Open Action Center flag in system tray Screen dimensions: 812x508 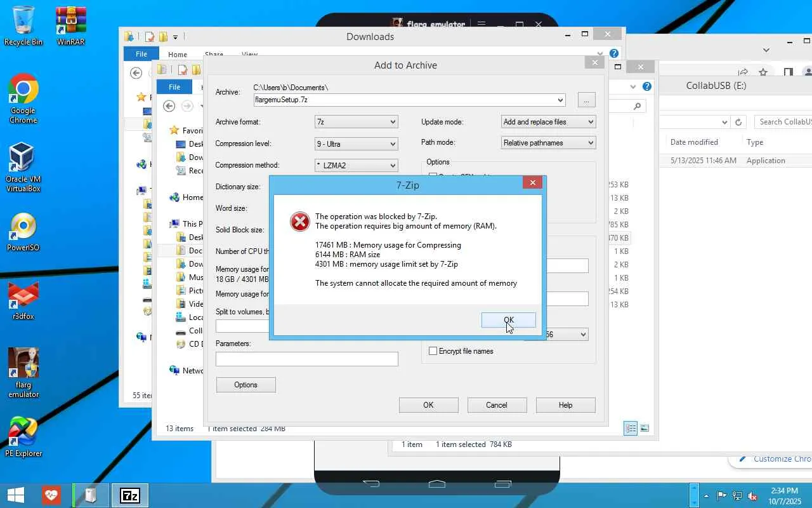722,496
